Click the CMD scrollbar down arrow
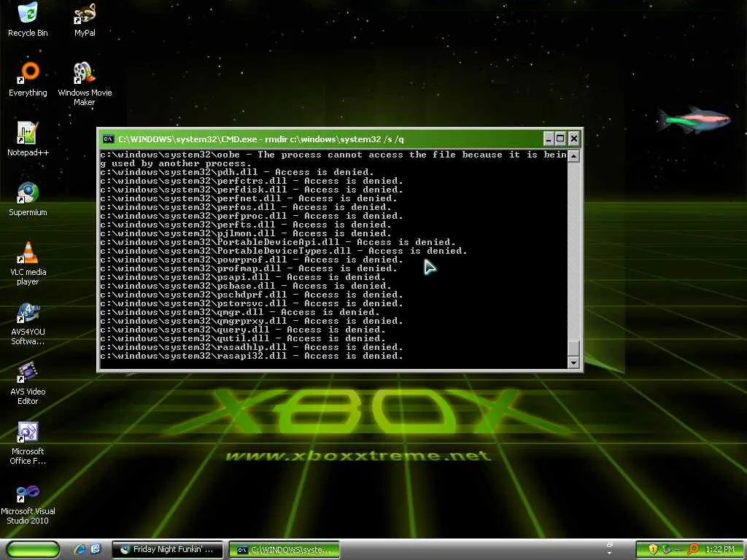 [x=573, y=362]
